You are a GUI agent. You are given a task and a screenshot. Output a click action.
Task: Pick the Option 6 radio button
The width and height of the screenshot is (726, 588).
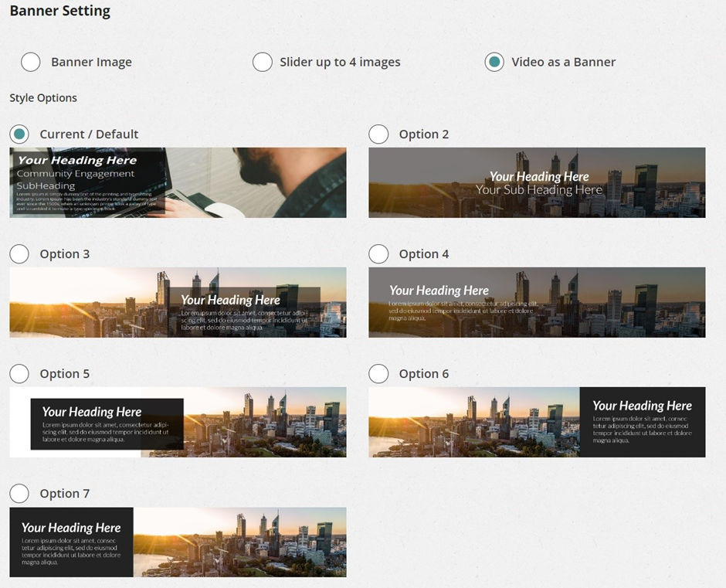click(378, 374)
